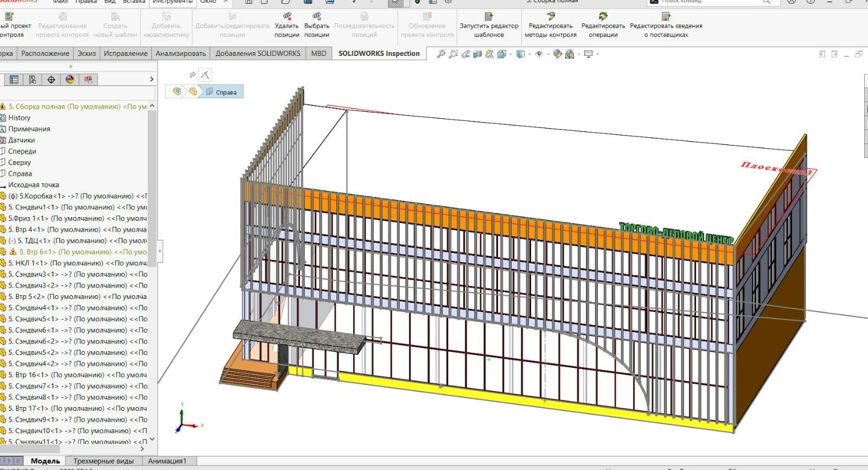Return to the previous view
This screenshot has height=470, width=868.
(465, 54)
